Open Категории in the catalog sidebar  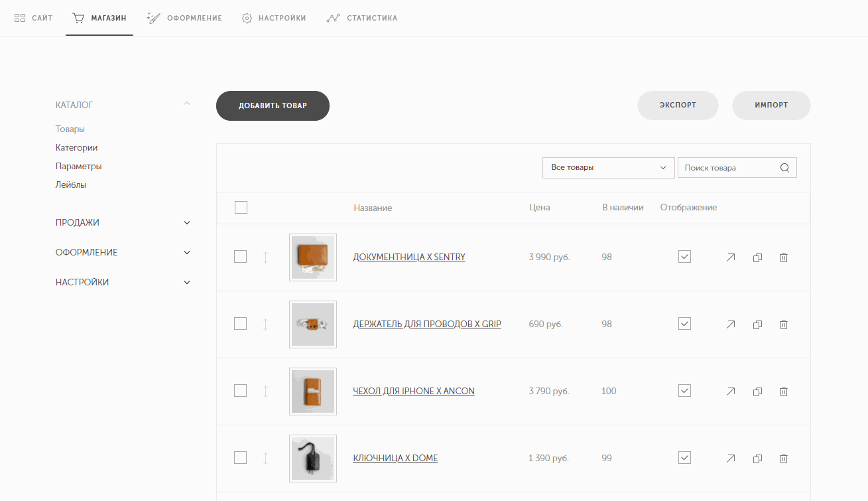77,148
